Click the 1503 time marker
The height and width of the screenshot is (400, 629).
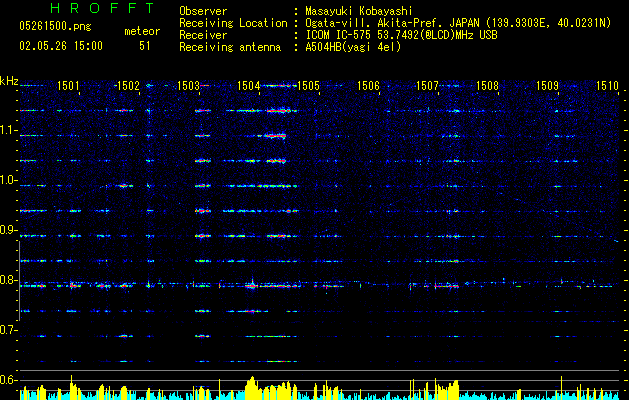click(x=189, y=86)
